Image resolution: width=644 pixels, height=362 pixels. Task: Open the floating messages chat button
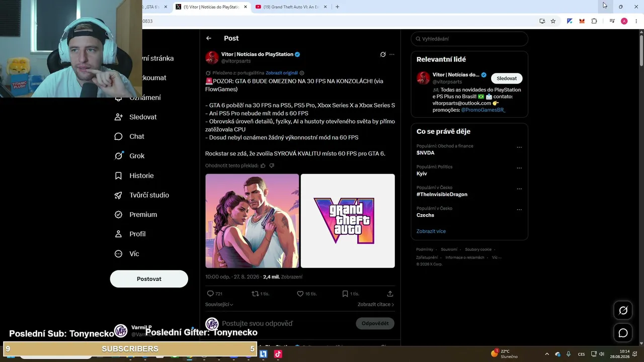(623, 333)
